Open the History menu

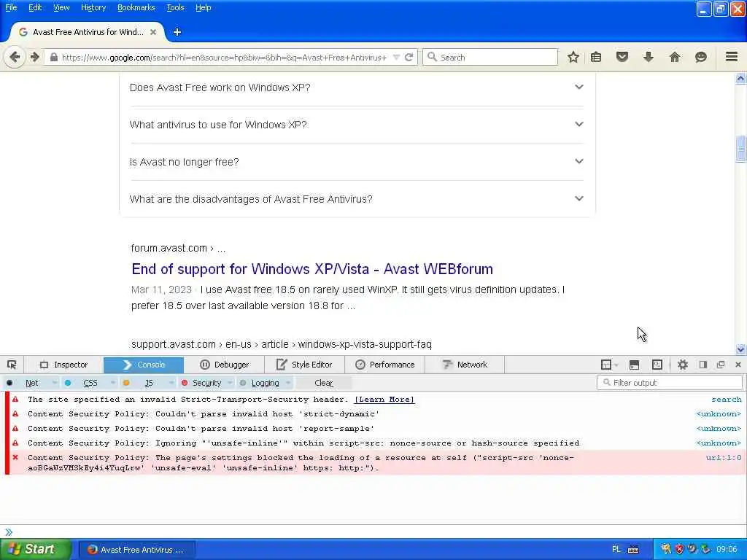click(x=93, y=7)
